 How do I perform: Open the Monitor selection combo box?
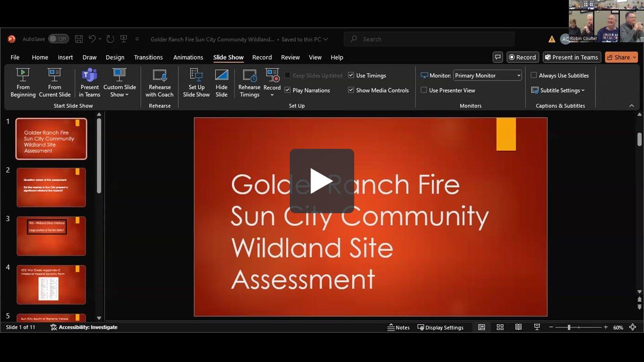coord(488,75)
